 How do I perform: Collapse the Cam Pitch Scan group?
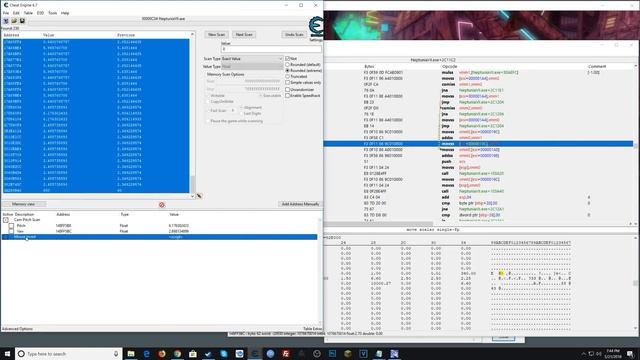click(6, 220)
